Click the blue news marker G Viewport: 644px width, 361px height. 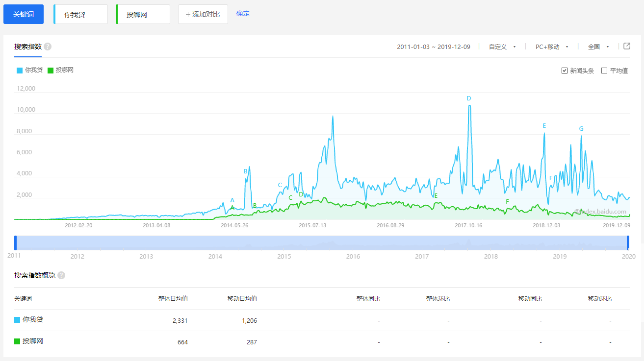click(581, 129)
